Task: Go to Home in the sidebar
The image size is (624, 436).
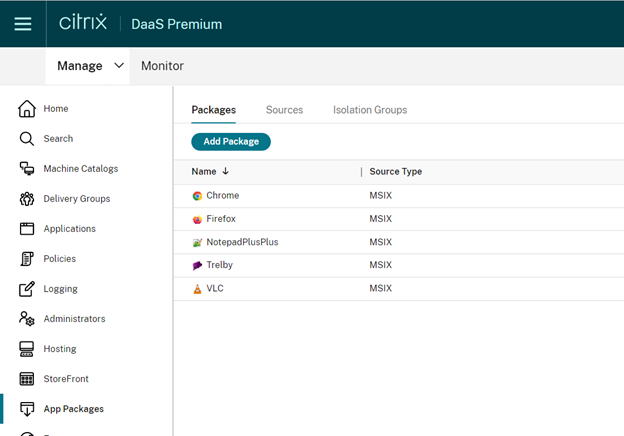Action: click(x=56, y=109)
